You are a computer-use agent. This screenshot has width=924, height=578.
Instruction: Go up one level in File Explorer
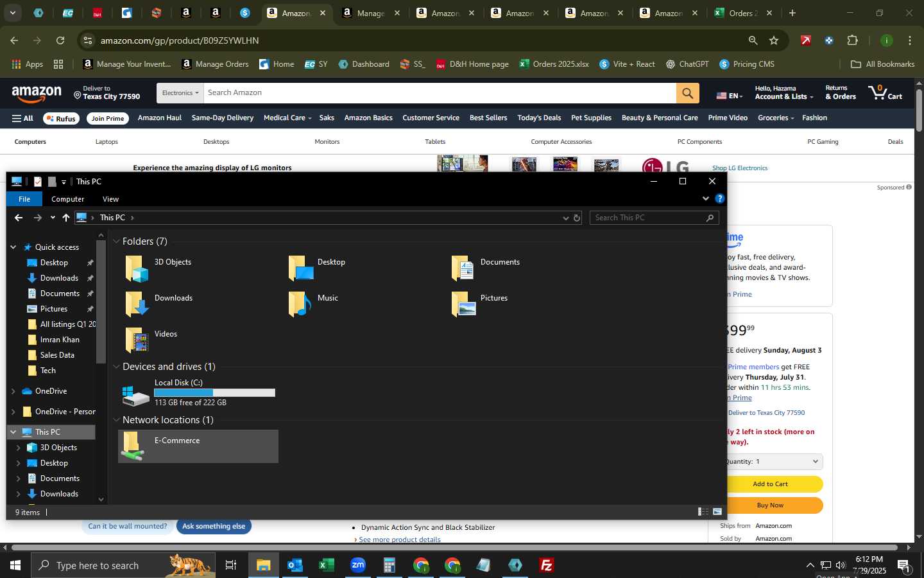[x=66, y=218]
